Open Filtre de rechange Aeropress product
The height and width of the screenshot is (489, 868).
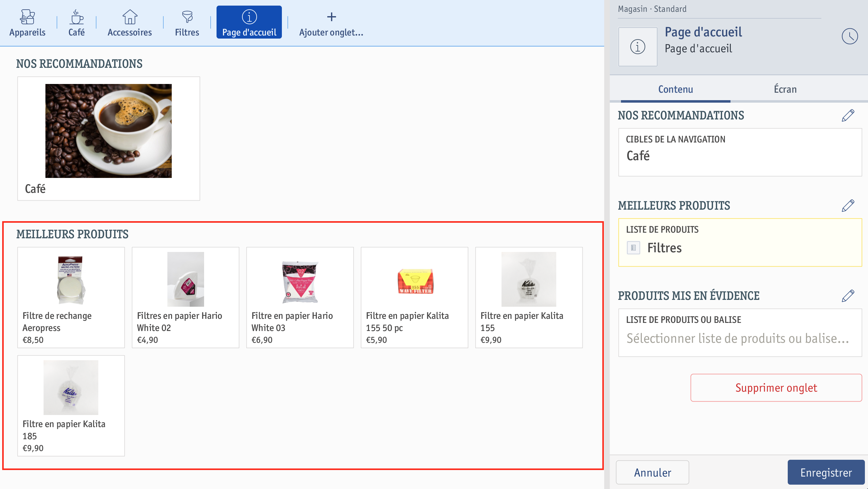click(x=71, y=298)
